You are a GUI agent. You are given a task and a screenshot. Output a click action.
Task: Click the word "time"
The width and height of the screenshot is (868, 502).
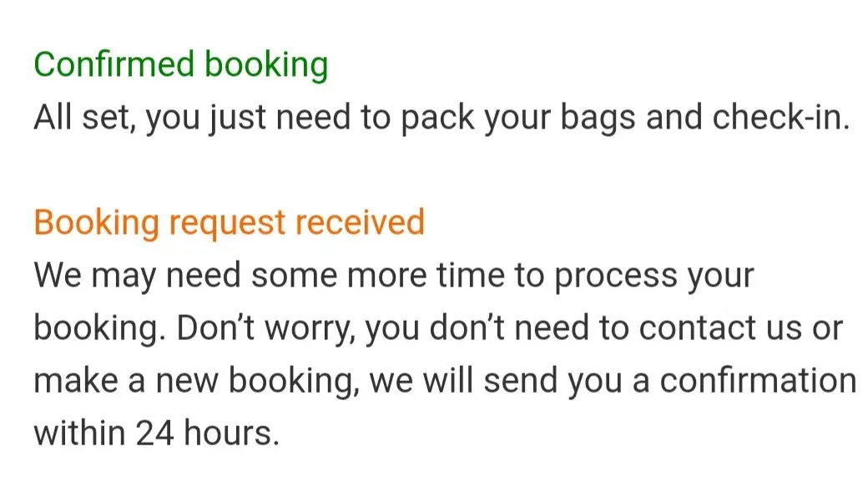click(x=467, y=275)
